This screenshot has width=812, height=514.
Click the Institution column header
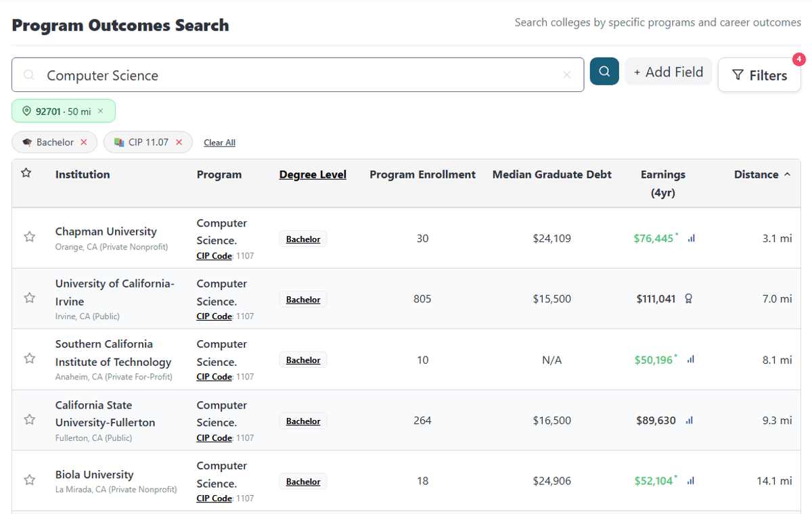tap(83, 174)
